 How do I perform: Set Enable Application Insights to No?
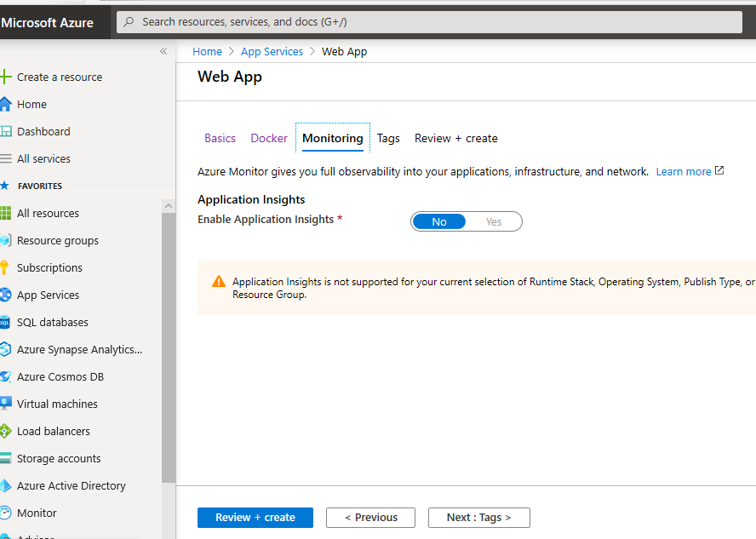438,221
